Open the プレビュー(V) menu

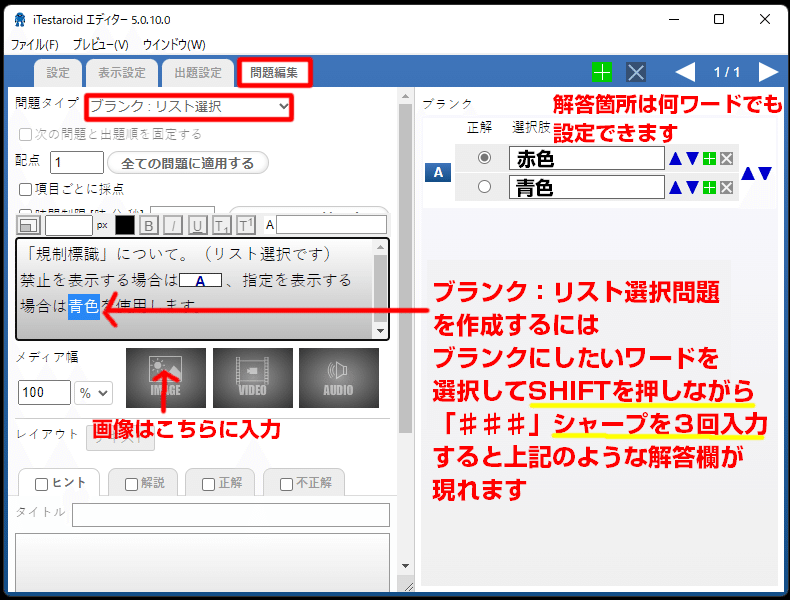[x=100, y=45]
